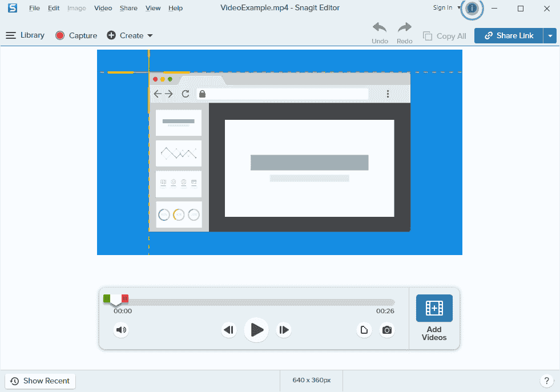This screenshot has width=560, height=392.
Task: Click the extract frame document icon
Action: tap(364, 330)
